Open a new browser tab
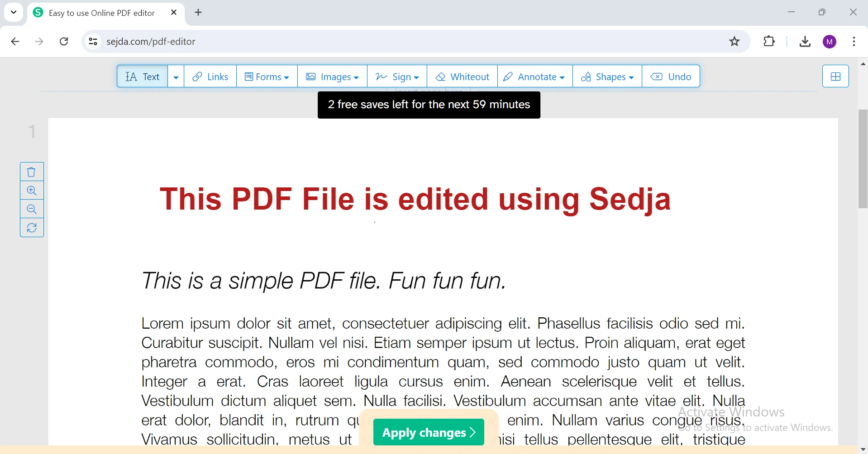The image size is (868, 454). pyautogui.click(x=198, y=13)
